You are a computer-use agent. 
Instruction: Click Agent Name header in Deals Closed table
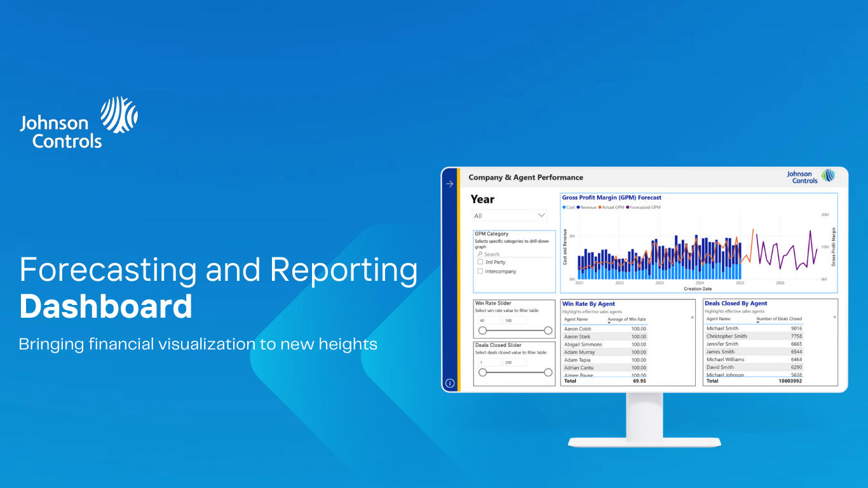(718, 319)
